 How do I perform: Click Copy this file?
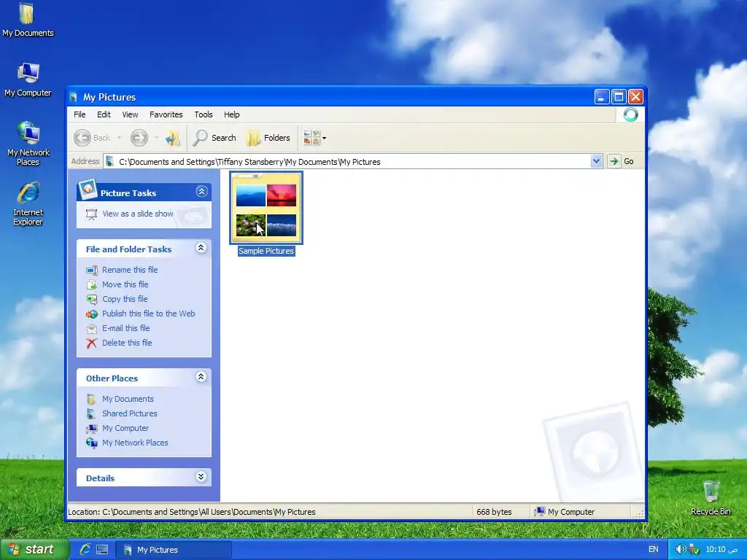(x=125, y=299)
